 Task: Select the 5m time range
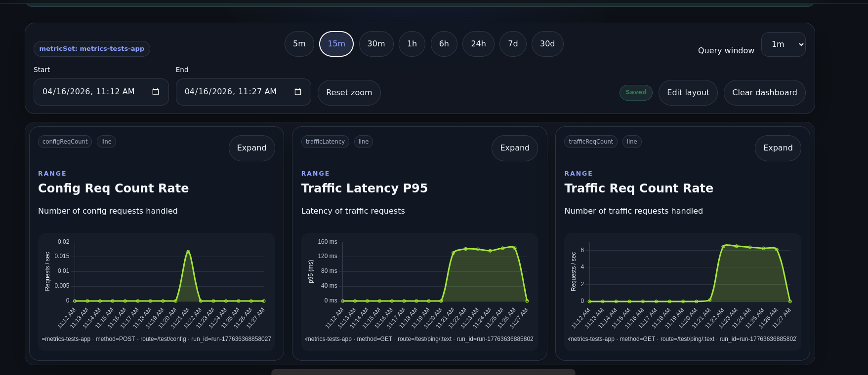[299, 44]
